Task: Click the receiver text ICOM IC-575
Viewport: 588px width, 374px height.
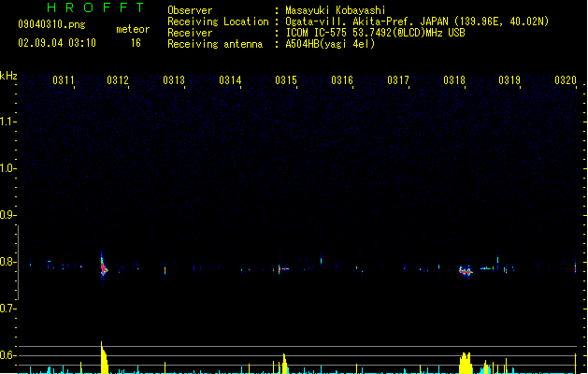Action: pyautogui.click(x=318, y=33)
